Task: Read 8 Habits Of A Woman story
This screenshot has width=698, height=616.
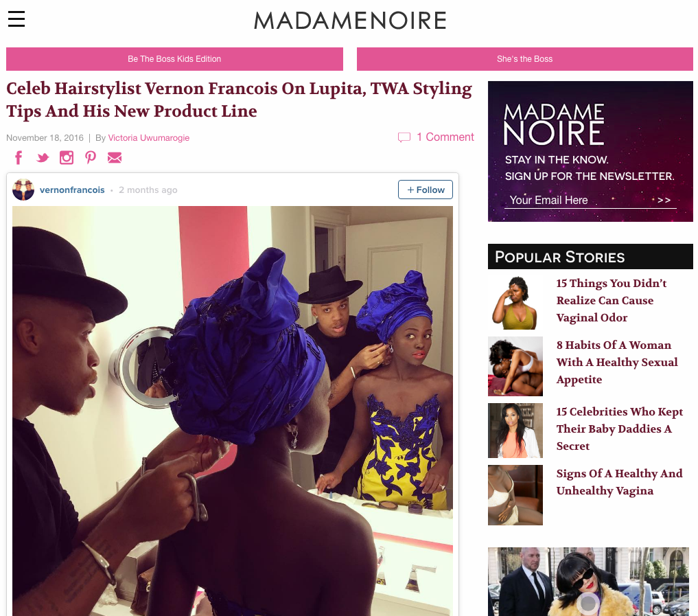Action: [617, 362]
